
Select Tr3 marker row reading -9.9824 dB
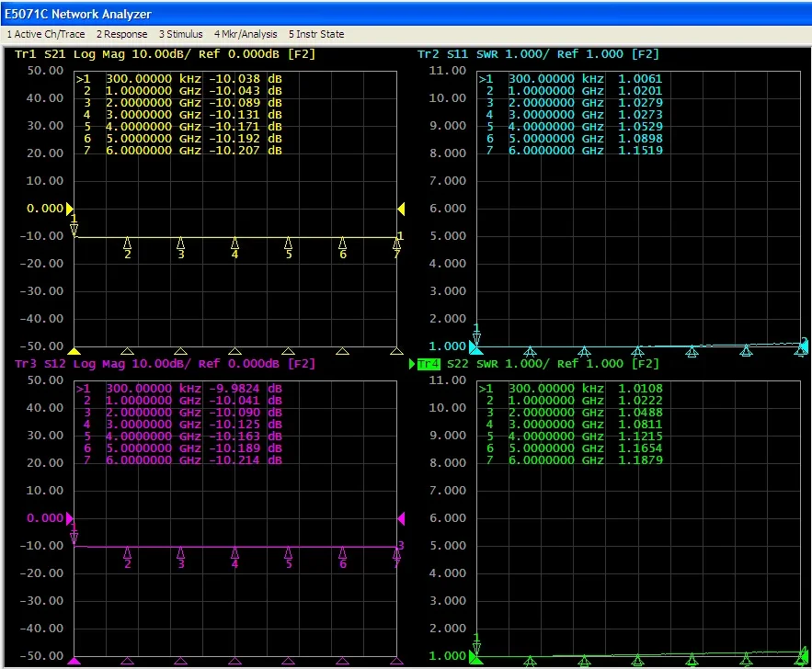pyautogui.click(x=179, y=389)
